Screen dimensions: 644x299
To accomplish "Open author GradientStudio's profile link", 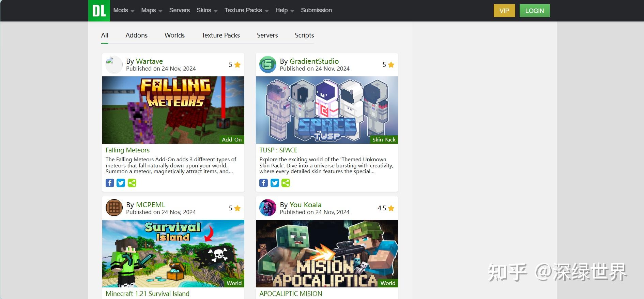I will pos(314,61).
